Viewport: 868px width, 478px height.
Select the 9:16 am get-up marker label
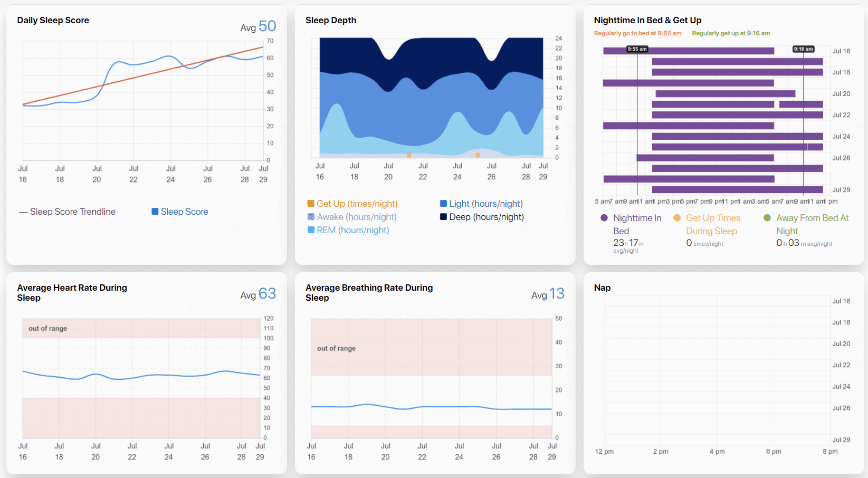point(803,49)
